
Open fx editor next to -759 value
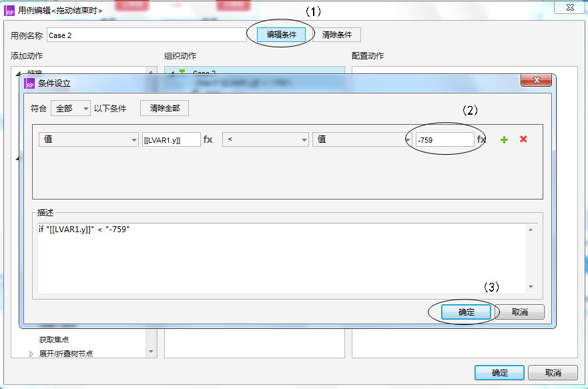click(x=481, y=139)
